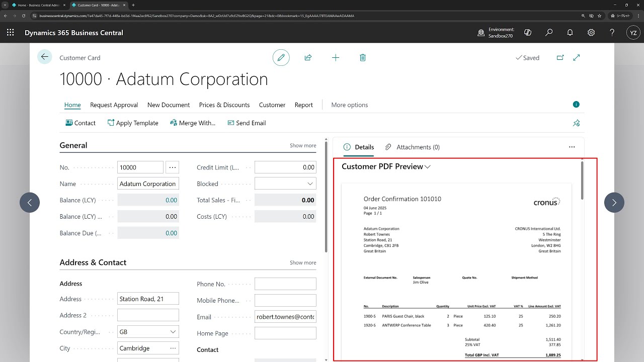Open the New Document menu
Screen dimensions: 644x362
[x=169, y=105]
